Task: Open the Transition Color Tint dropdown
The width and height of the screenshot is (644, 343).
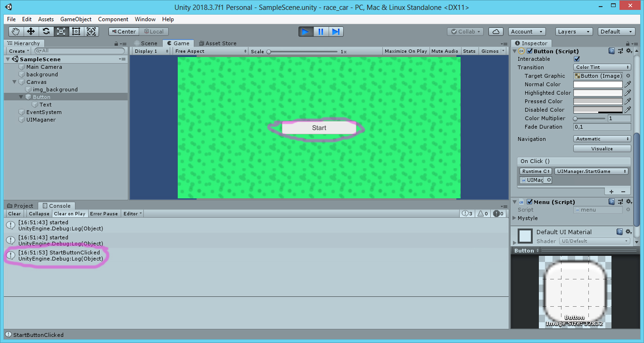Action: [x=603, y=67]
